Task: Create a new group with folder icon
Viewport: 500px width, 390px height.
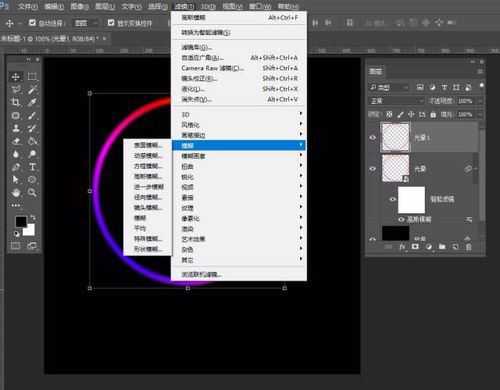Action: [x=442, y=247]
